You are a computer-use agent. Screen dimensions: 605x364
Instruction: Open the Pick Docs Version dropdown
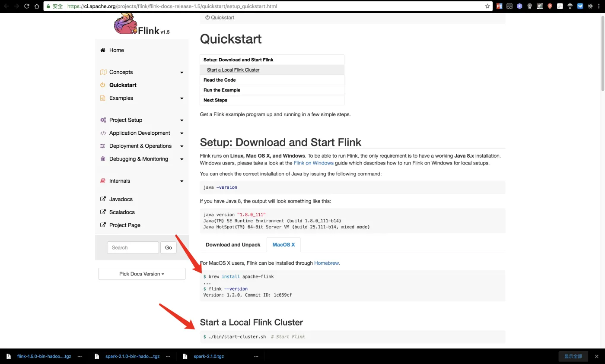tap(142, 274)
